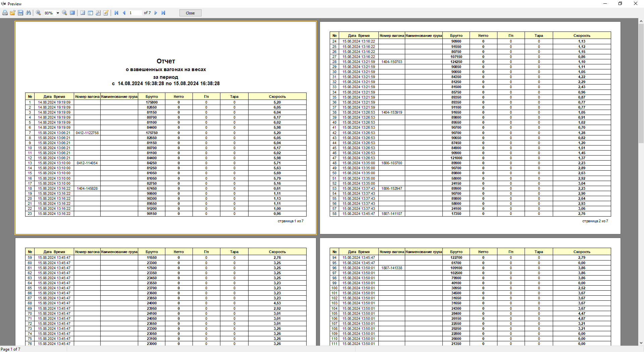The height and width of the screenshot is (352, 644).
Task: Zoom in with the magnifier plus icon
Action: click(x=39, y=13)
